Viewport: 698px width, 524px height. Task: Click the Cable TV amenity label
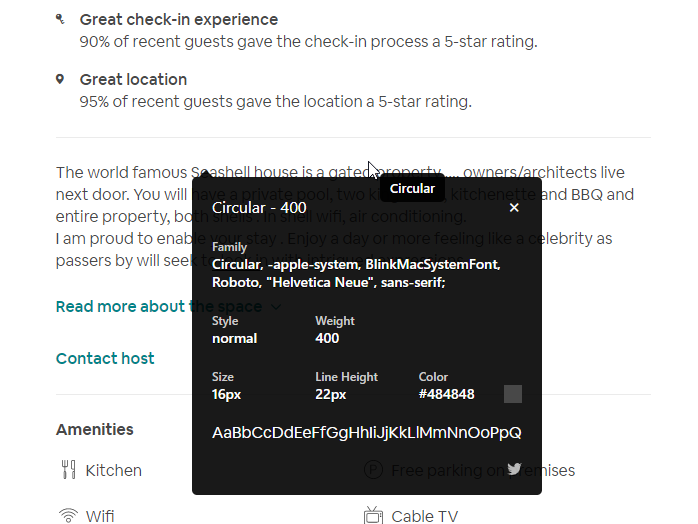tap(425, 516)
